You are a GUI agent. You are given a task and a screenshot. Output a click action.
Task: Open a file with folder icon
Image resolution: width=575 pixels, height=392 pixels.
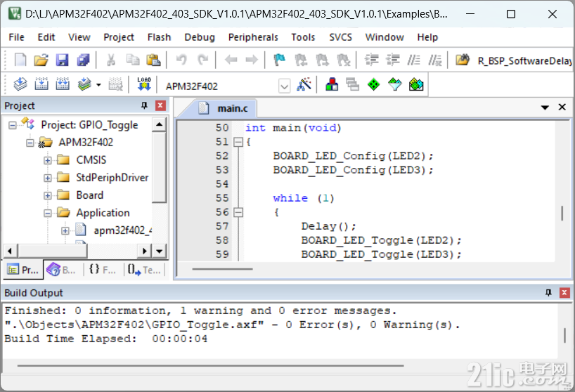pos(41,60)
